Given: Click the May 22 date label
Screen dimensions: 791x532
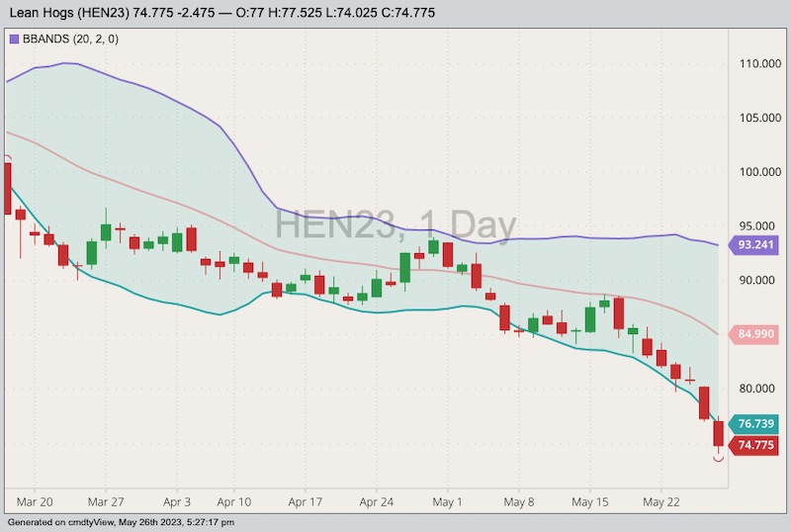Looking at the screenshot, I should pos(659,501).
